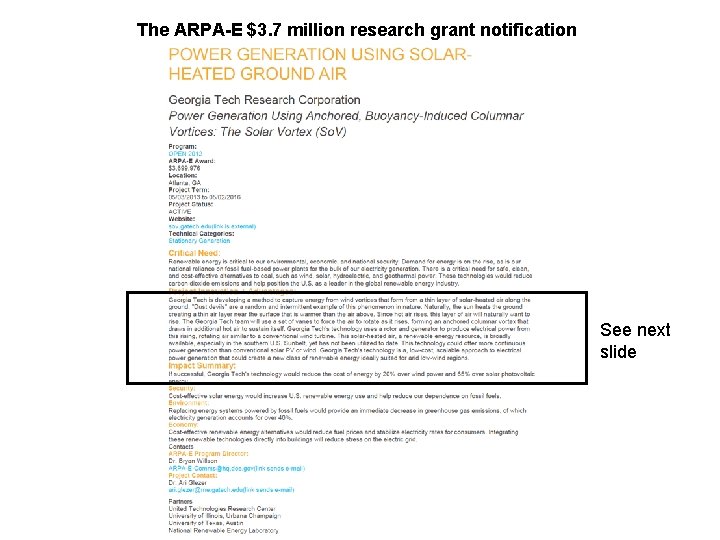Follow the sov.gatech.edu external website link
The image size is (720, 540).
point(212,226)
